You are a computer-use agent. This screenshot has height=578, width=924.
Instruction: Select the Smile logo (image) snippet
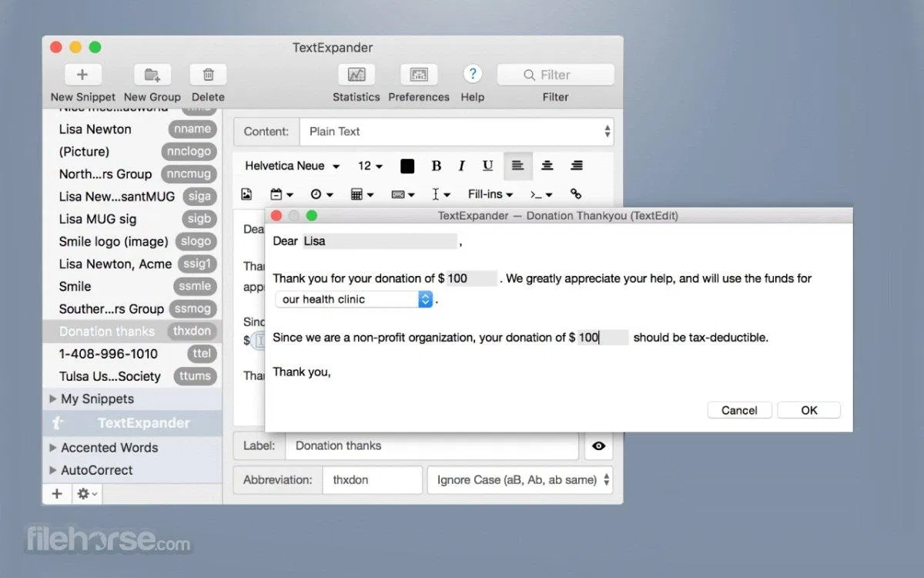coord(132,241)
